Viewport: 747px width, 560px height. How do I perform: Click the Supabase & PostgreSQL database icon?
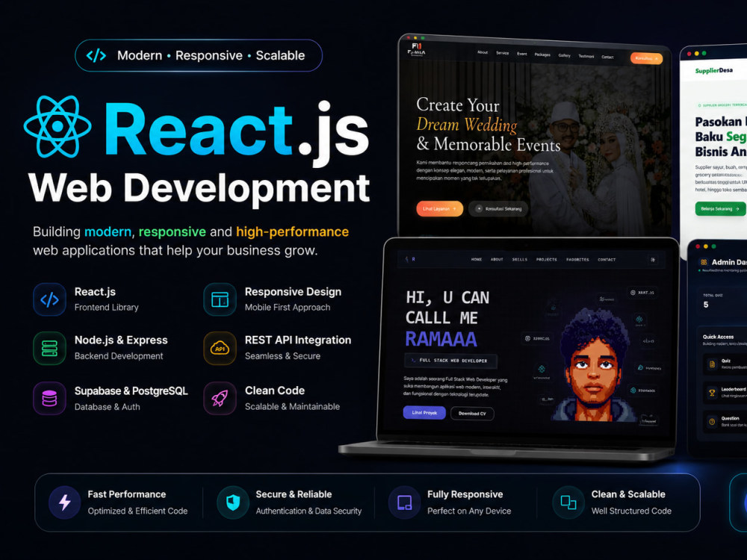point(49,398)
